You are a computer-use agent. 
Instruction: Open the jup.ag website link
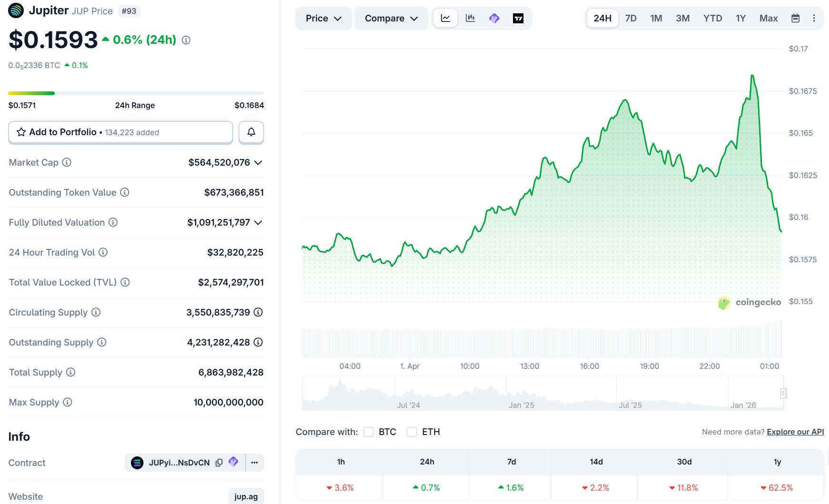click(x=247, y=496)
